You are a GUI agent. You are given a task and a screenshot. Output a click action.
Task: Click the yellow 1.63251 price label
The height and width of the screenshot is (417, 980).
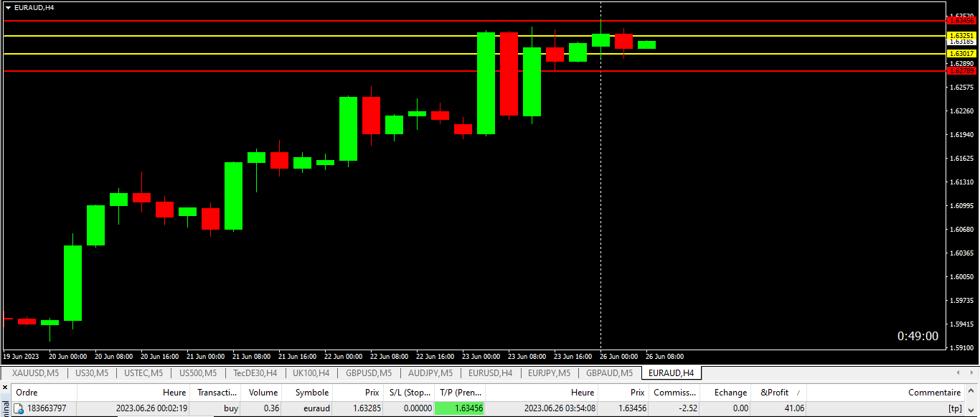pyautogui.click(x=961, y=35)
